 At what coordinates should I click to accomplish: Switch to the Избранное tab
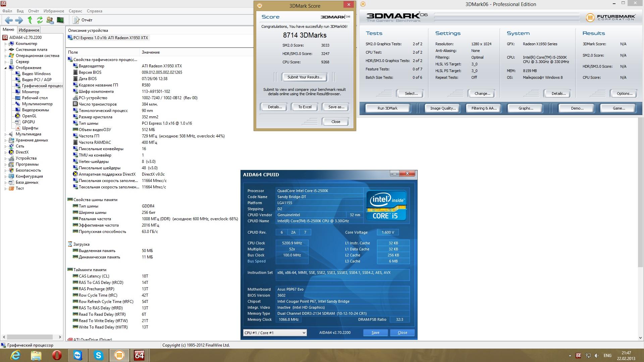coord(29,30)
